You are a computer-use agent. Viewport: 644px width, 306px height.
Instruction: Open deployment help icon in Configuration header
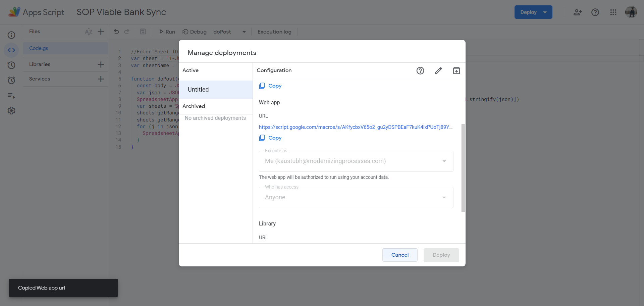(x=420, y=70)
